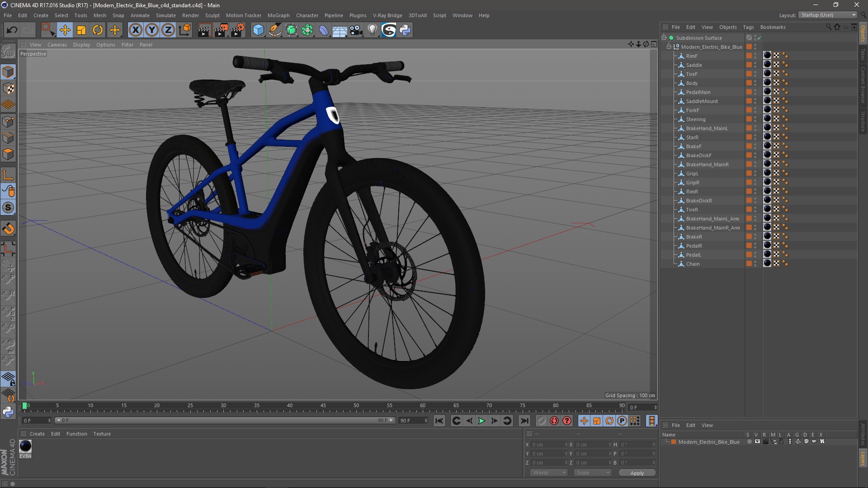This screenshot has width=868, height=488.
Task: Open the MoGraph menu
Action: [278, 15]
